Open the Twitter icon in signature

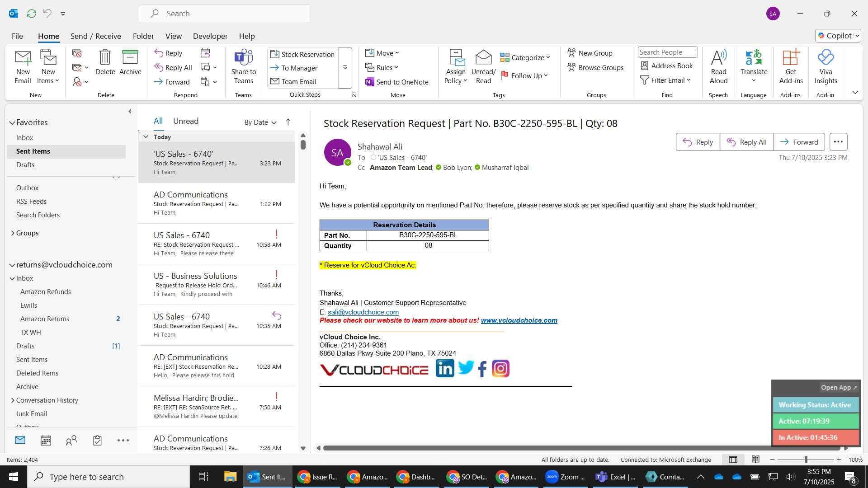[x=466, y=368]
